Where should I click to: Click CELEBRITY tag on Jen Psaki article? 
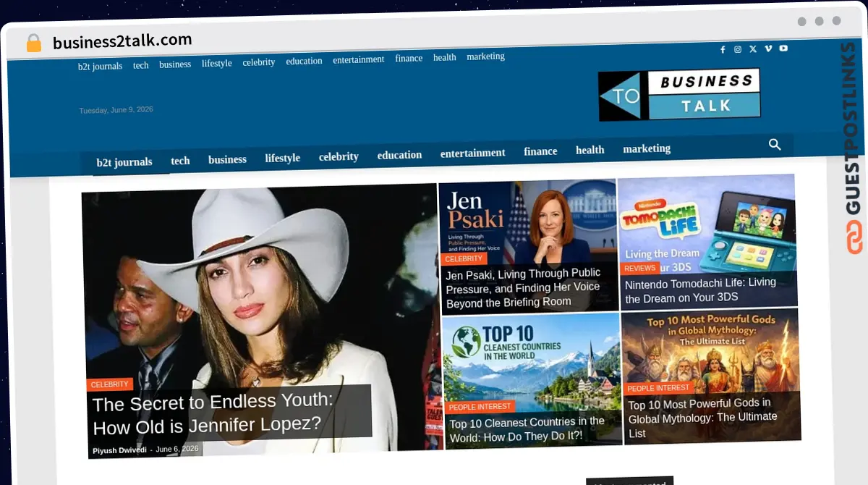click(464, 259)
